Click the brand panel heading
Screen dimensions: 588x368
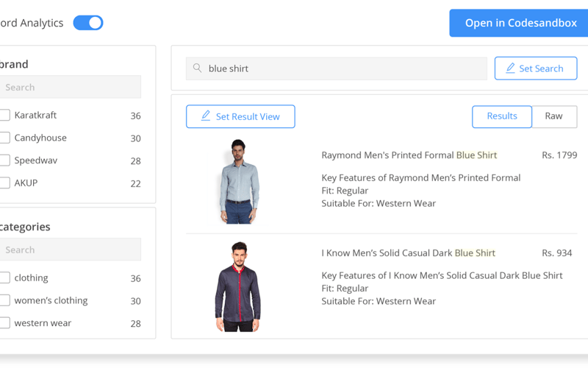click(14, 64)
